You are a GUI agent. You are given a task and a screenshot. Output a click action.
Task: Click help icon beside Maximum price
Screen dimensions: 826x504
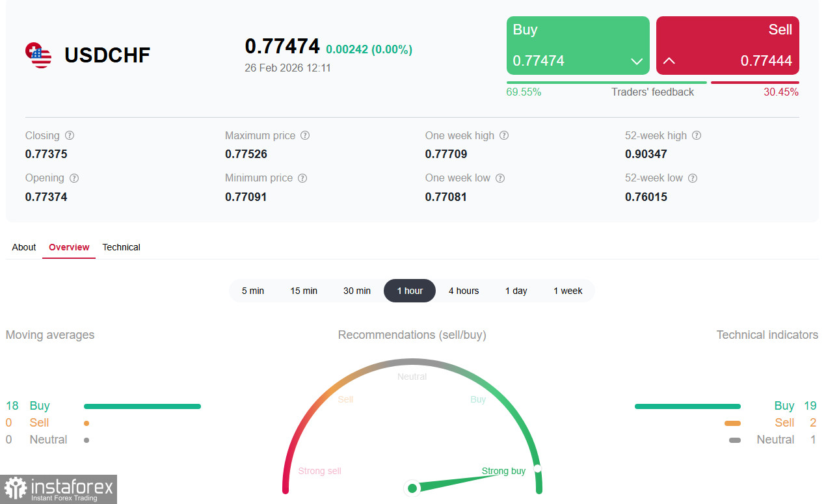click(x=305, y=136)
